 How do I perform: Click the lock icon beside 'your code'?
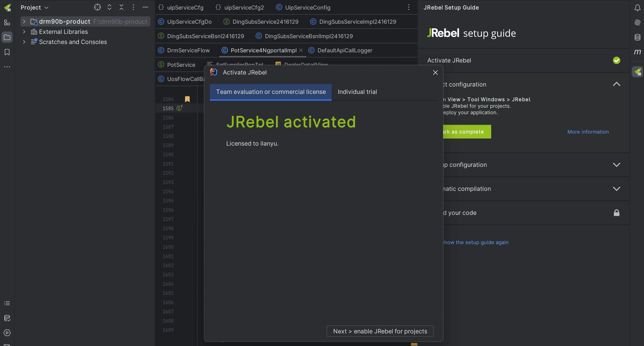pos(617,213)
